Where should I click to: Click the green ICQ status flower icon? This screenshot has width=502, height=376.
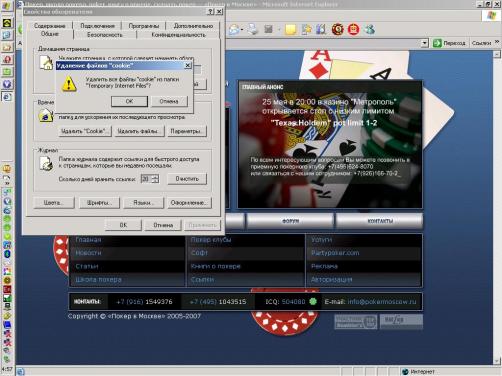[x=313, y=301]
